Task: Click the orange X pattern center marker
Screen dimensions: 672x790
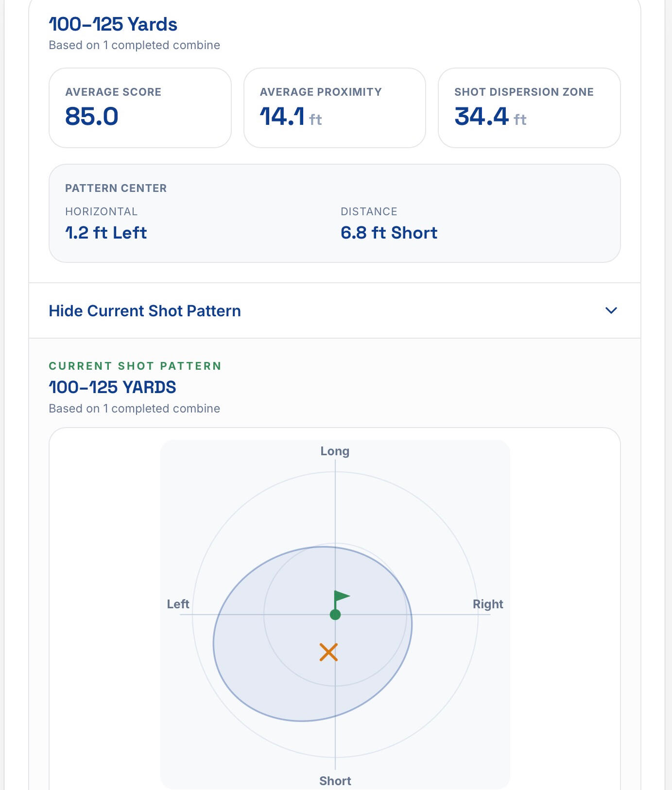Action: 328,653
